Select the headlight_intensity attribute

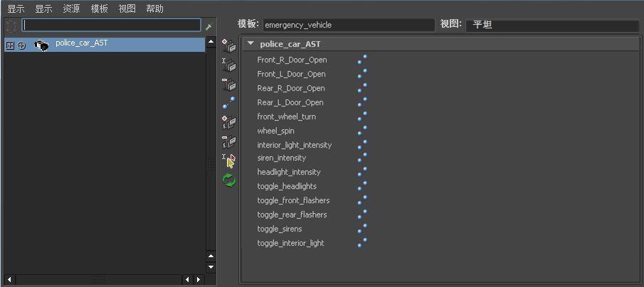pos(289,172)
